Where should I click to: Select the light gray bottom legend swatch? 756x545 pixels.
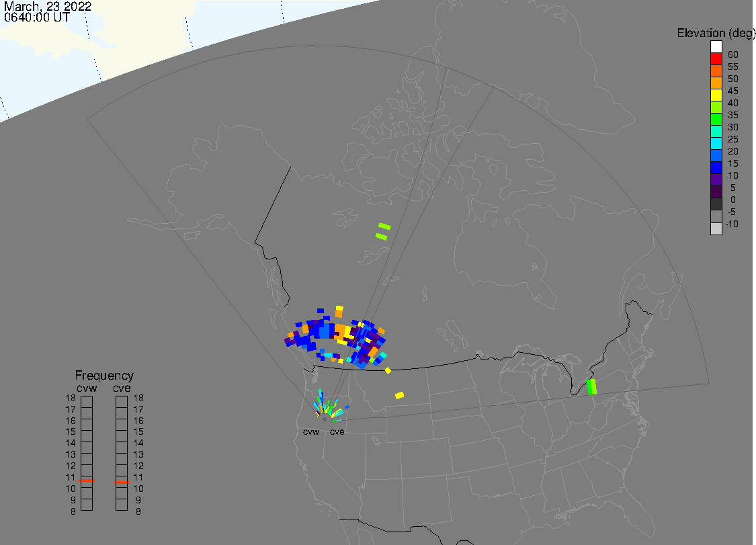716,228
